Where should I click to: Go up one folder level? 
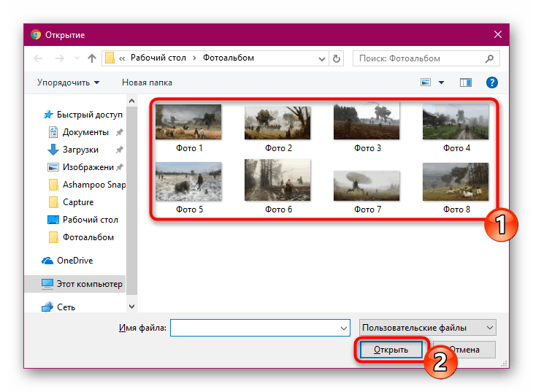[92, 58]
